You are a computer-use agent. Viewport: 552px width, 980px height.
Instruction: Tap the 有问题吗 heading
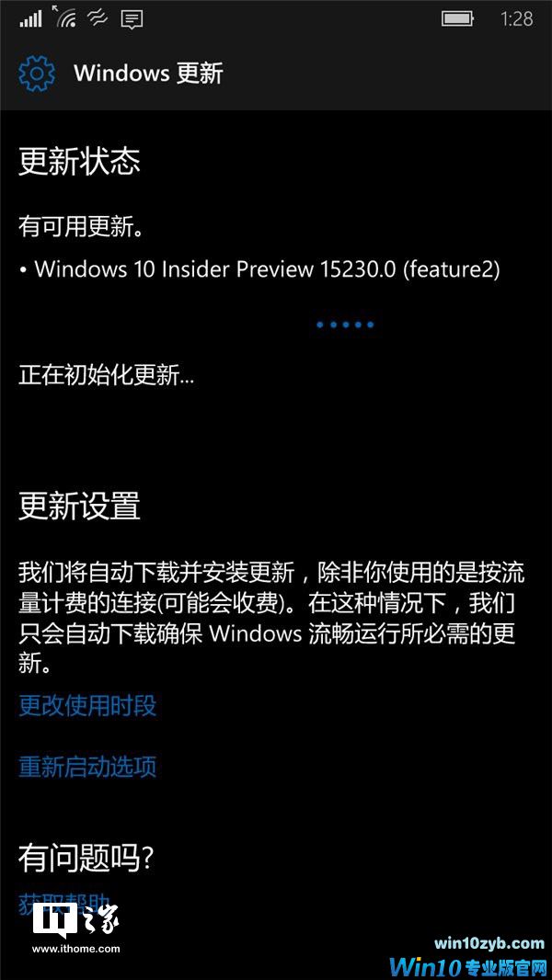[86, 858]
